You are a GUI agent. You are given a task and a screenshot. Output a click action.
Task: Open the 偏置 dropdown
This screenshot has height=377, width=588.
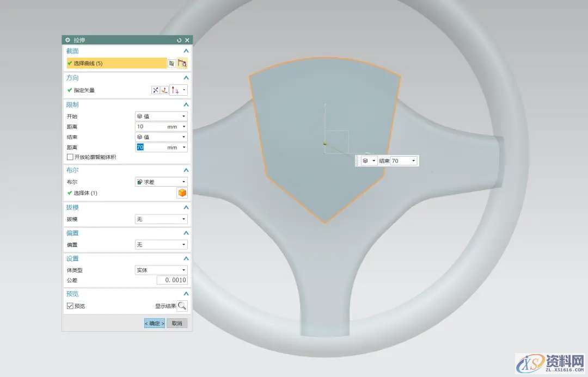161,245
